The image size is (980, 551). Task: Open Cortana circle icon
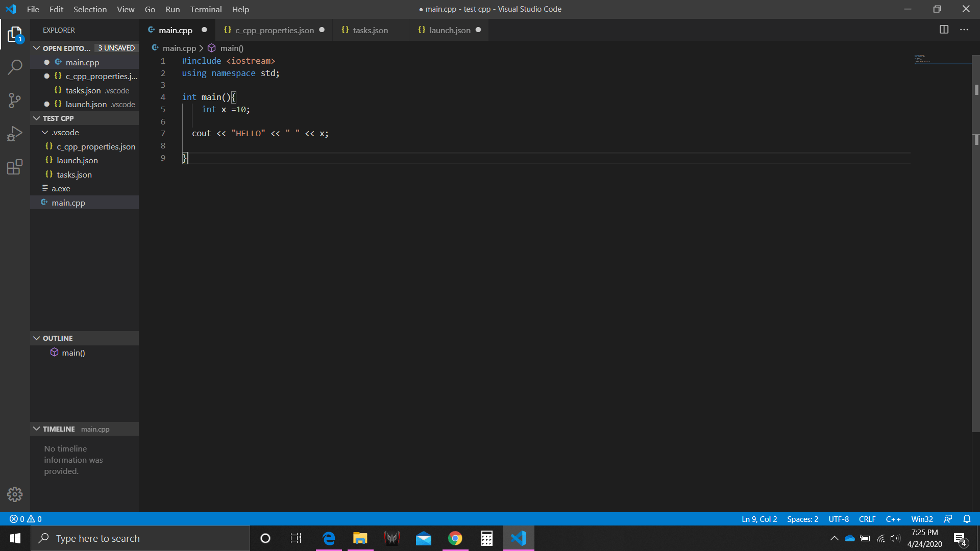tap(265, 538)
